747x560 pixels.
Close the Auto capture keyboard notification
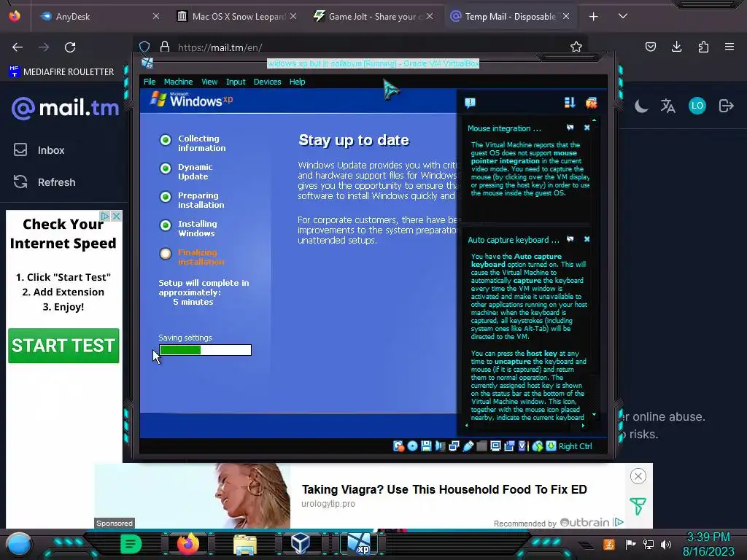click(587, 239)
